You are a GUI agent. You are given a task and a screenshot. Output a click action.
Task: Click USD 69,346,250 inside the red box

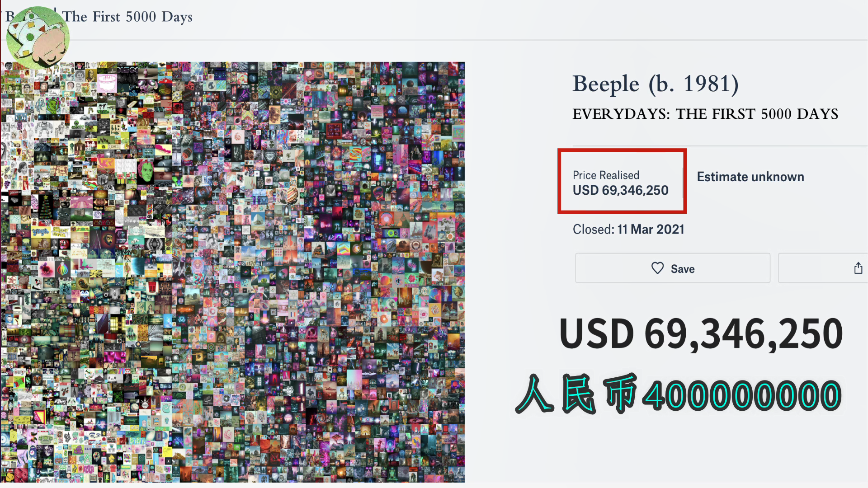620,190
